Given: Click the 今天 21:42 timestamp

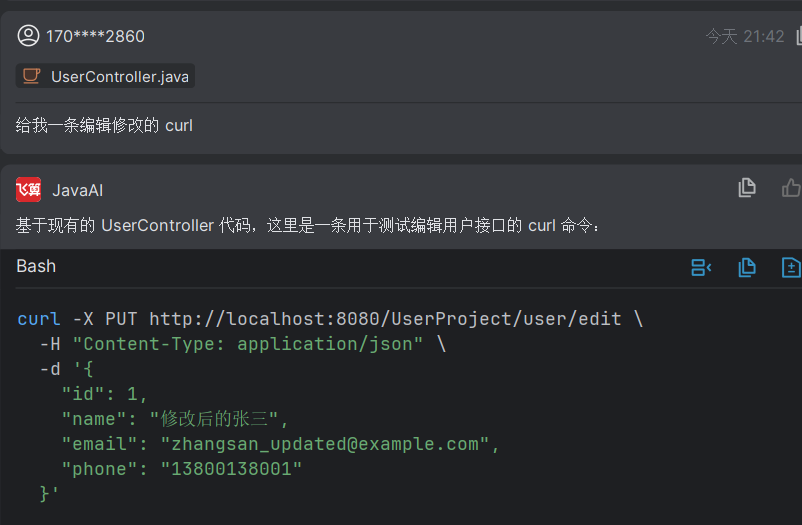Looking at the screenshot, I should click(744, 36).
